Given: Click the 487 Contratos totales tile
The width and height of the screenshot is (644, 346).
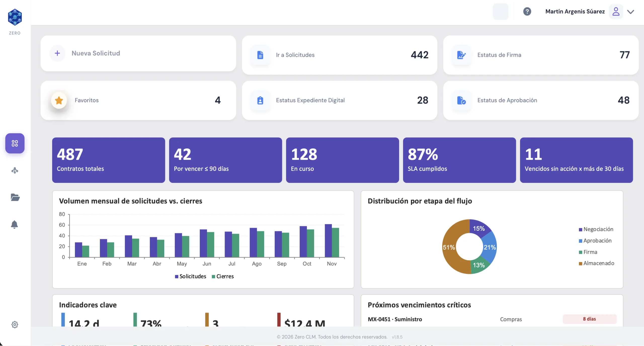Looking at the screenshot, I should (x=108, y=160).
